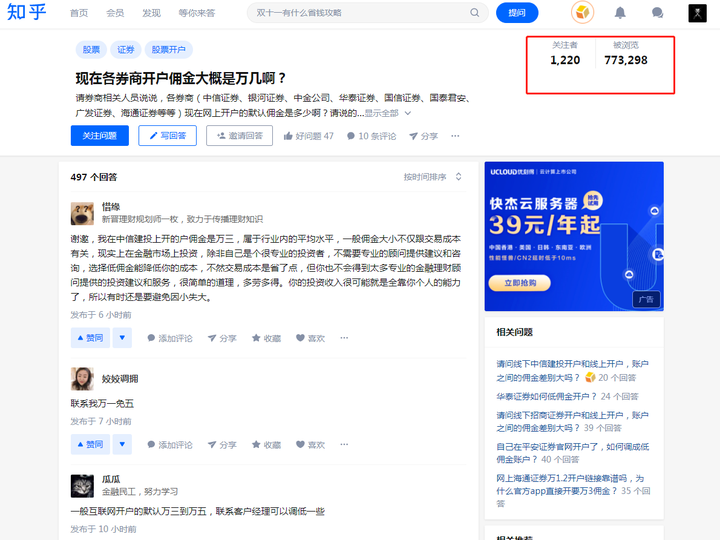Click the question title 现在各券商开户佣金大概是万几啊
Screen dimensions: 720x540
[180, 78]
